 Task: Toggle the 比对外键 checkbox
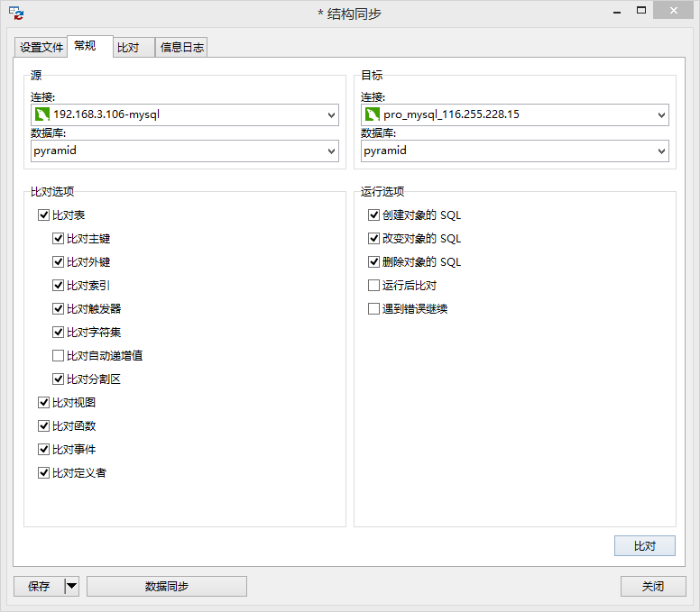[x=58, y=262]
